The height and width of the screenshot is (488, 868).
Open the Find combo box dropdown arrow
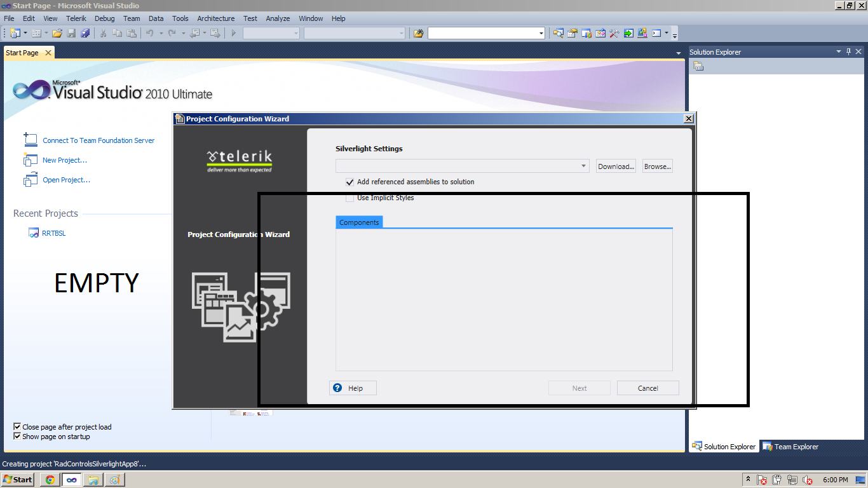coord(541,33)
